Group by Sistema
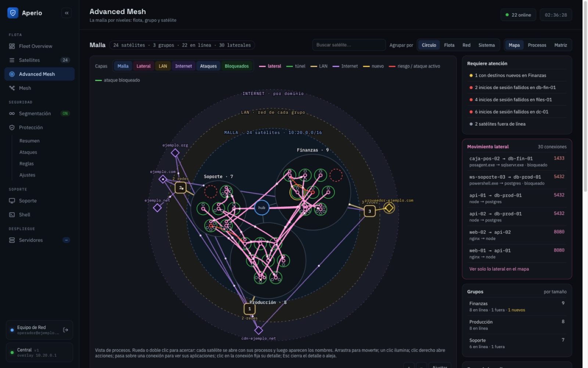The height and width of the screenshot is (368, 588). tap(487, 45)
